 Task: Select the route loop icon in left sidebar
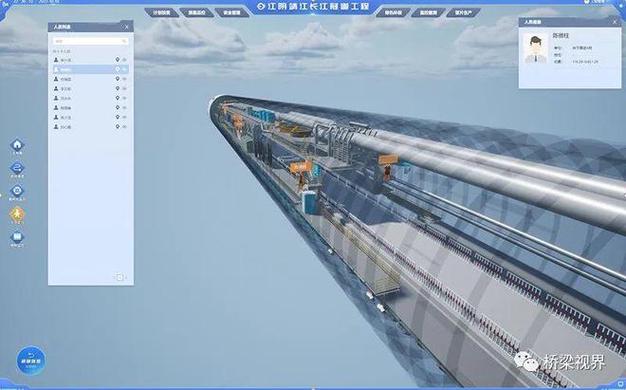17,169
